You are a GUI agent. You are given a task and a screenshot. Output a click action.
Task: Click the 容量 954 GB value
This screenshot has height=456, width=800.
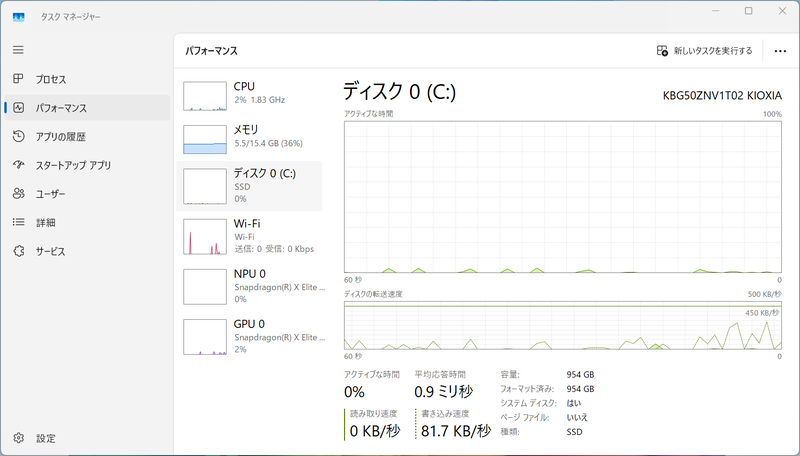click(580, 375)
